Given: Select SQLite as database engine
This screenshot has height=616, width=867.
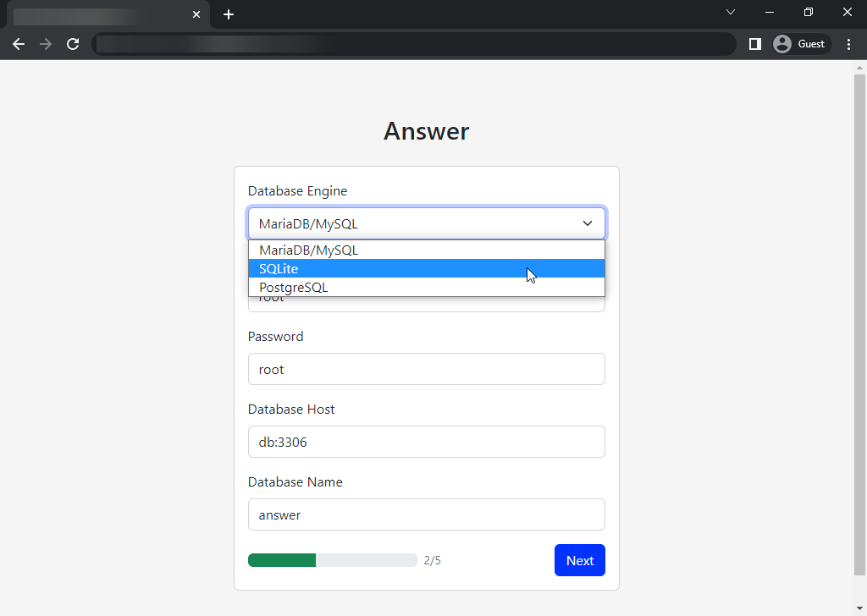Looking at the screenshot, I should [x=427, y=268].
